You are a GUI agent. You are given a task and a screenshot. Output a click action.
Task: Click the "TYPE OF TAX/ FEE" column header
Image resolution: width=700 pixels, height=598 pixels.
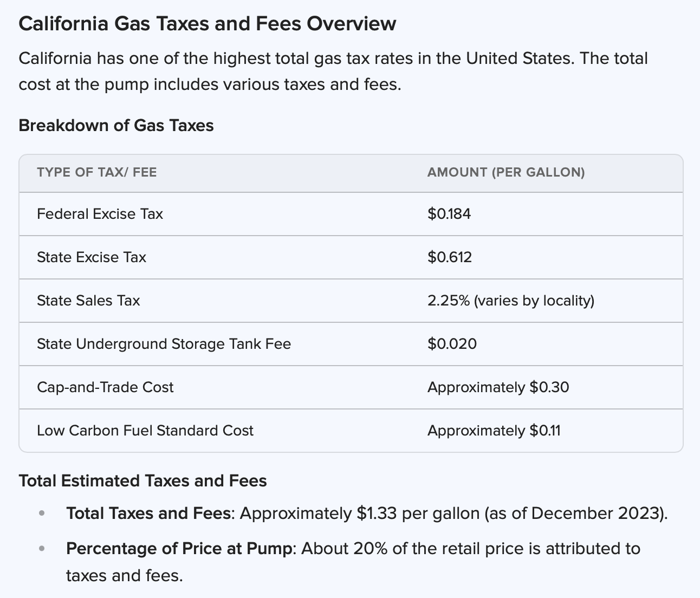pos(96,172)
